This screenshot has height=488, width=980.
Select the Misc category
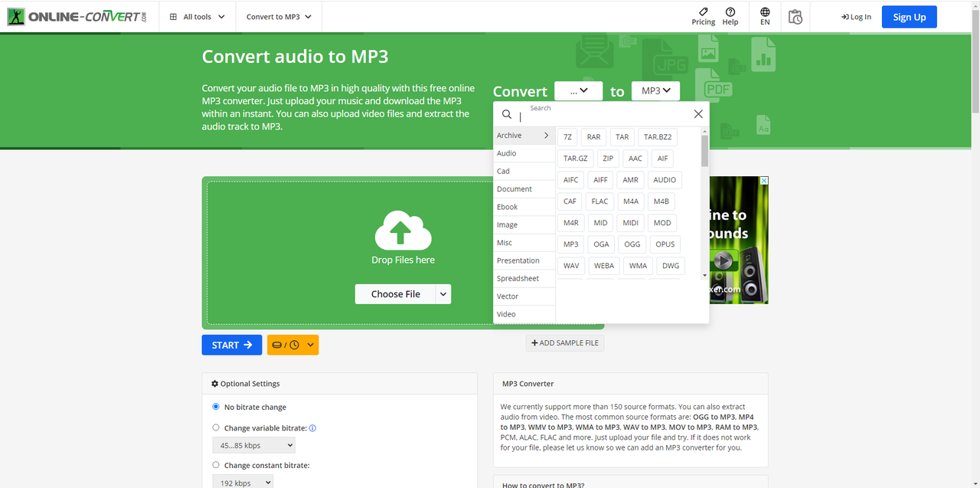(524, 243)
